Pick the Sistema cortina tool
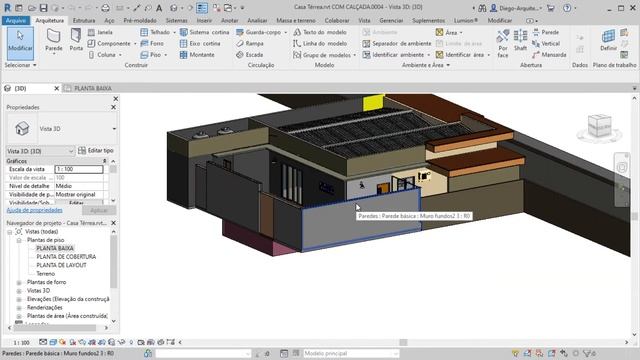640x360 pixels. tap(204, 32)
